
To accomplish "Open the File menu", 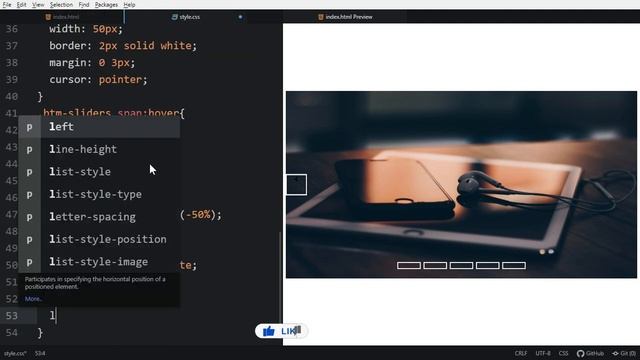I will point(7,4).
